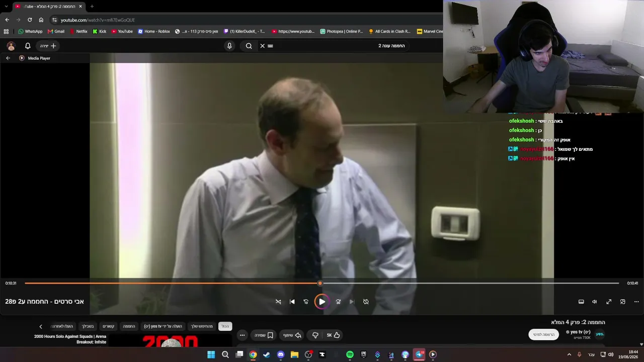Open the WhatsApp bookmark
Viewport: 644px width, 362px height.
(x=30, y=31)
